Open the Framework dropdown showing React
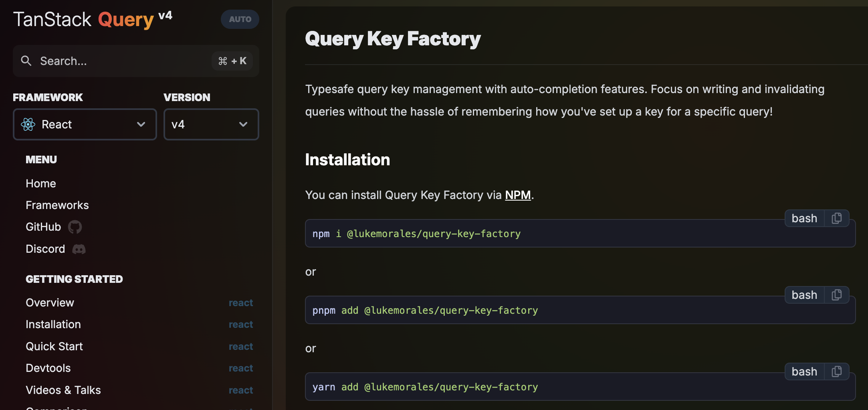This screenshot has height=410, width=868. [x=85, y=124]
